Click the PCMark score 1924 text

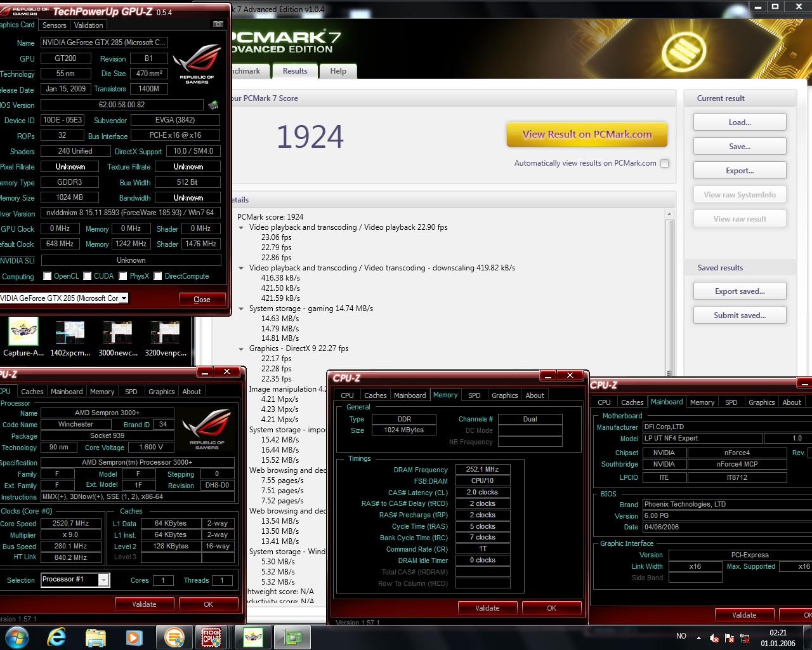[310, 136]
